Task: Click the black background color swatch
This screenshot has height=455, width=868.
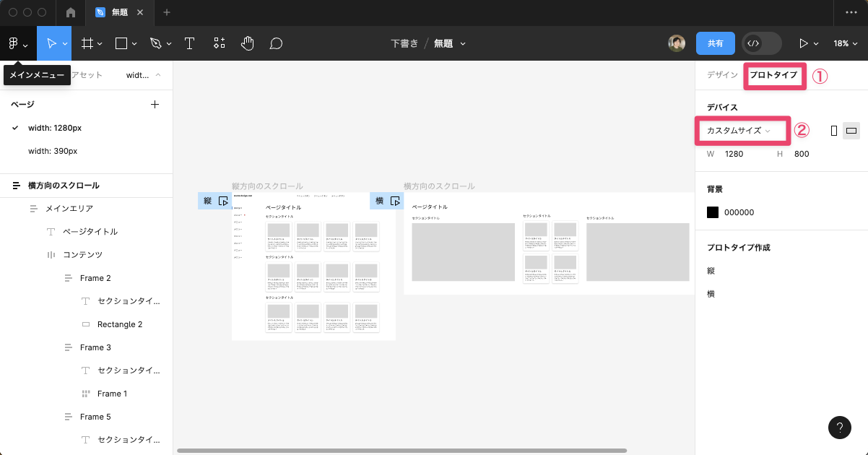Action: (x=713, y=212)
